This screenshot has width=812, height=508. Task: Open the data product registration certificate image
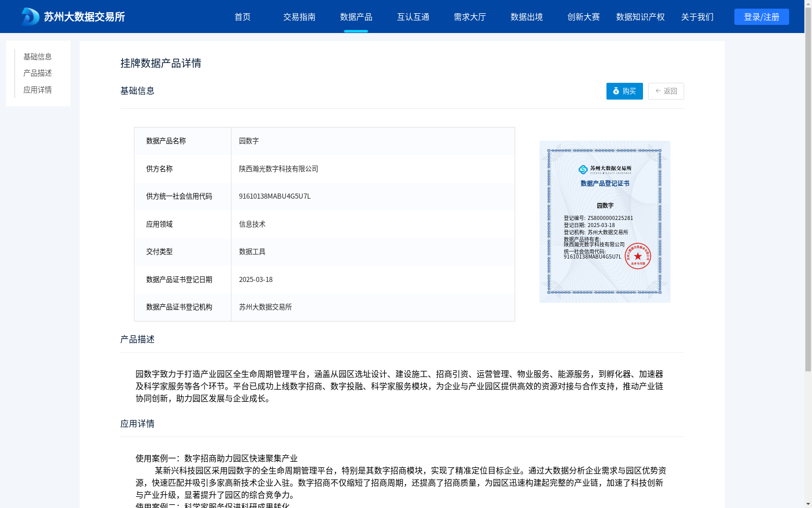click(605, 221)
